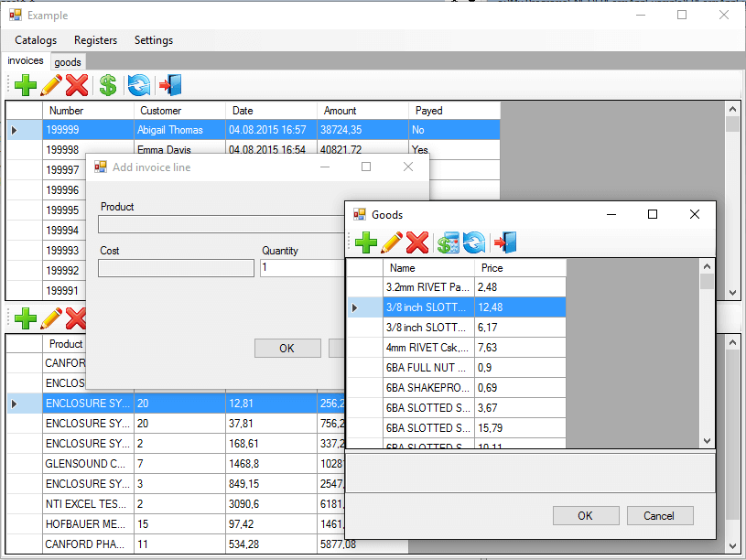746x560 pixels.
Task: Add a new invoice with the green plus icon
Action: coord(24,85)
